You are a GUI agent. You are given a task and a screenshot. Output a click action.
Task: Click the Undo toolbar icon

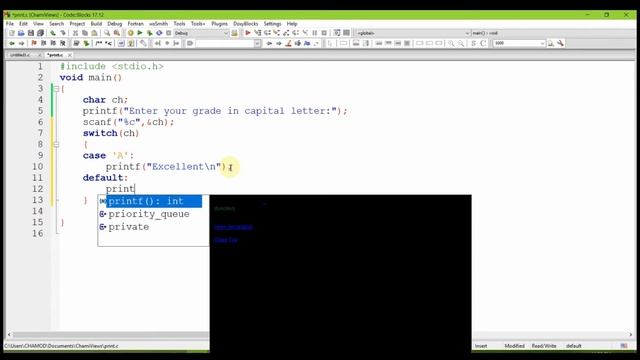(53, 33)
